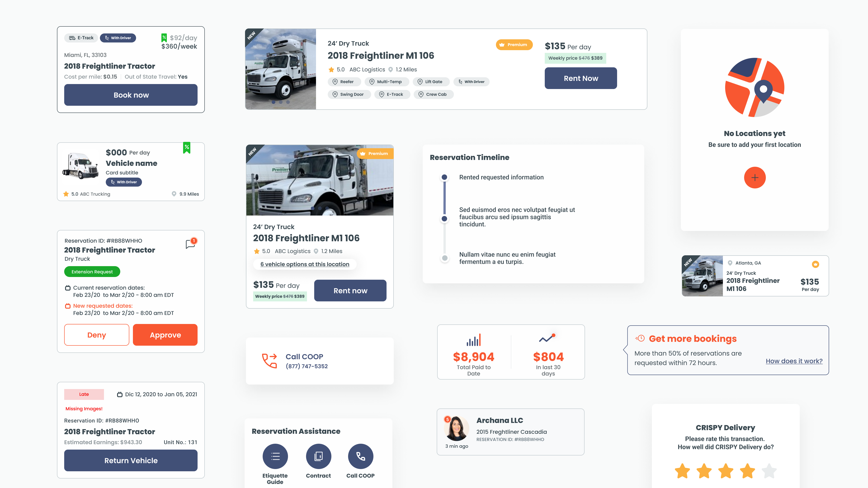This screenshot has height=488, width=868.
Task: Click the red outgoing call phone icon
Action: tap(270, 361)
